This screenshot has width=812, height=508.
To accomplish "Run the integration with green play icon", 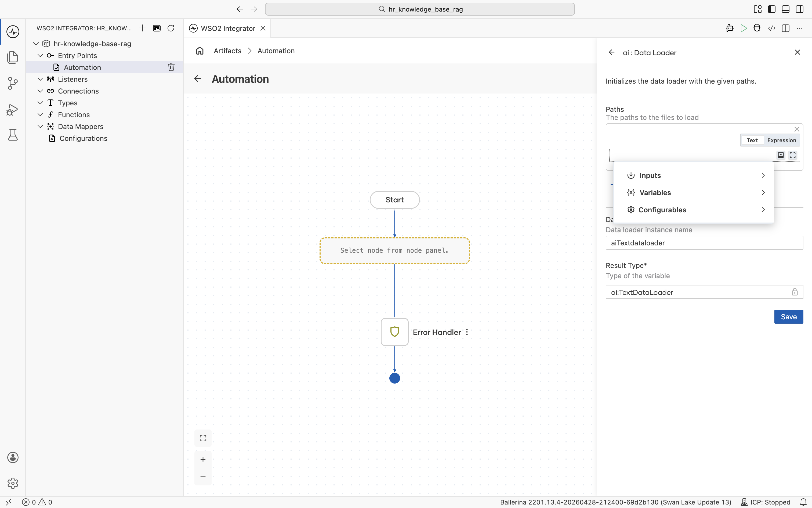I will pos(744,28).
